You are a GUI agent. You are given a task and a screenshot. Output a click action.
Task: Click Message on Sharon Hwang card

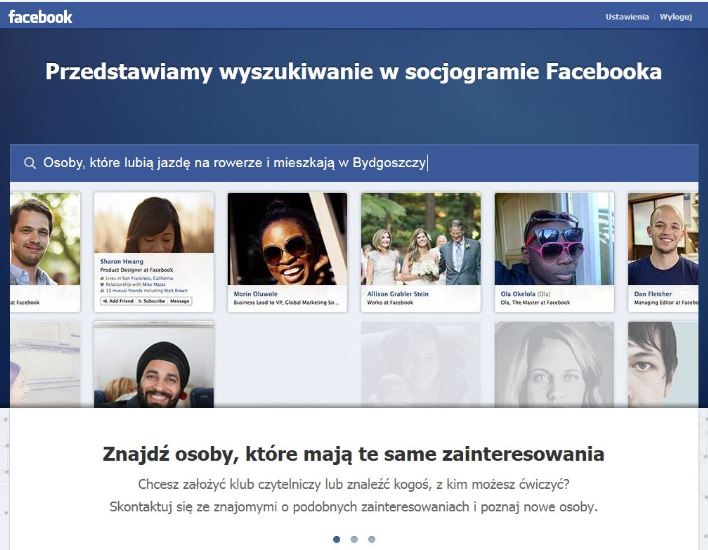[180, 301]
